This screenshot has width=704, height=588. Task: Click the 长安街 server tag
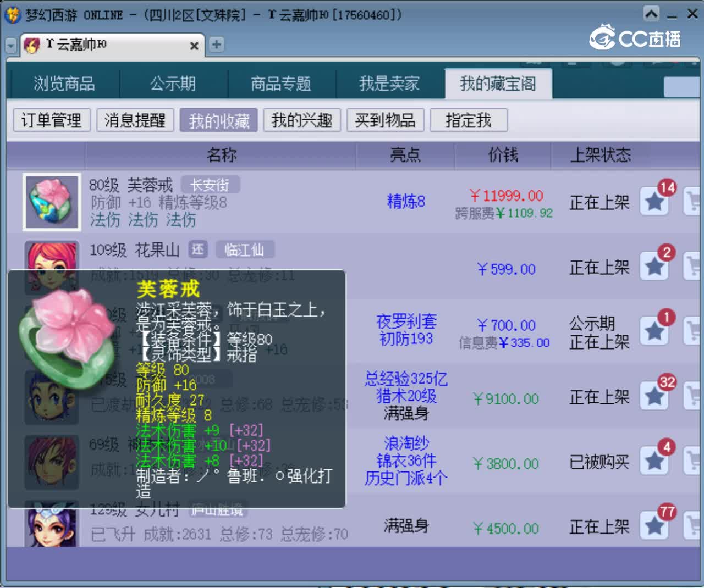(x=210, y=185)
